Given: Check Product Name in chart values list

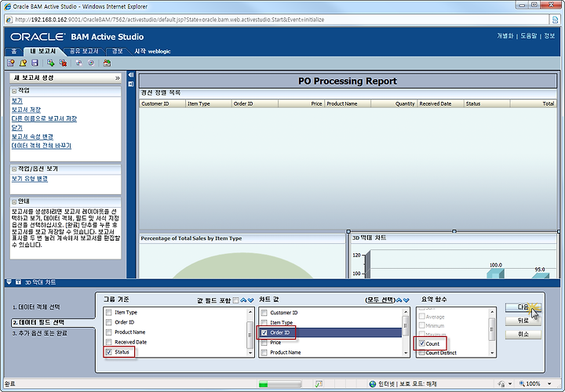Looking at the screenshot, I should (x=264, y=352).
